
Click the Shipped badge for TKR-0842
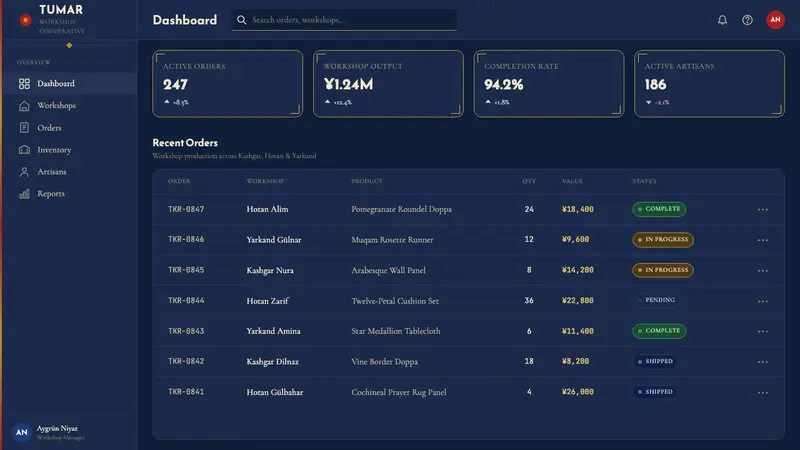click(655, 361)
